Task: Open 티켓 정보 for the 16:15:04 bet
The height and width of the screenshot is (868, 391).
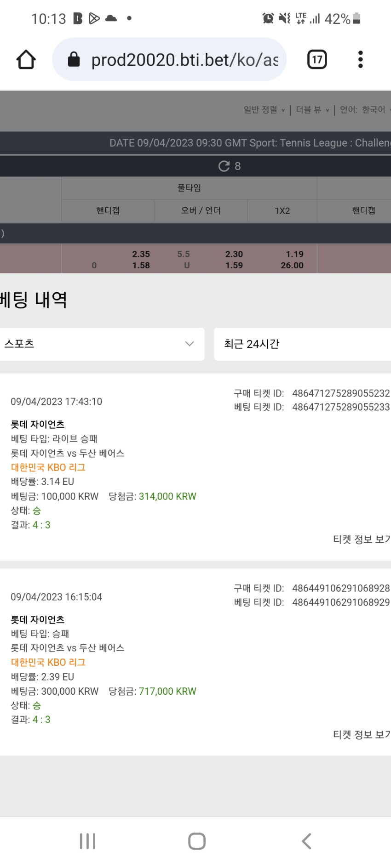Action: pos(362,735)
